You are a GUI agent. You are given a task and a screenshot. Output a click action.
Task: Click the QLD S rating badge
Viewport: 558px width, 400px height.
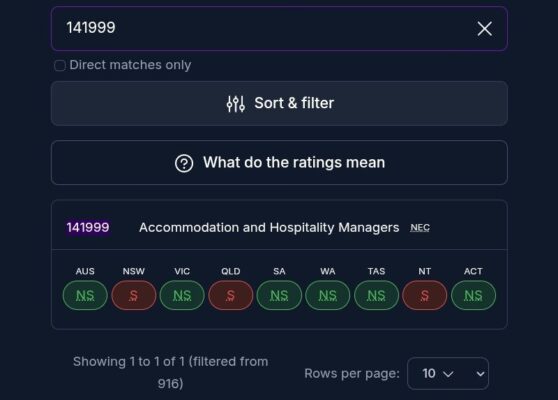pos(231,295)
